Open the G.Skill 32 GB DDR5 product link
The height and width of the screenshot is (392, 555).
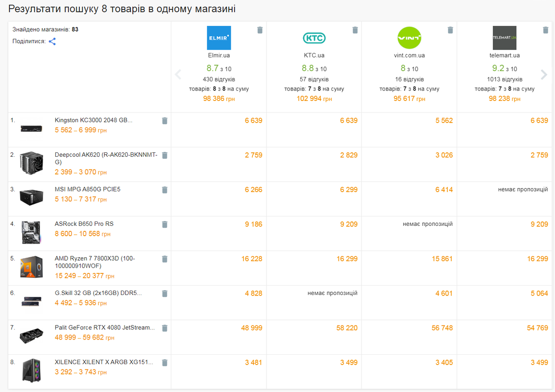pos(98,293)
